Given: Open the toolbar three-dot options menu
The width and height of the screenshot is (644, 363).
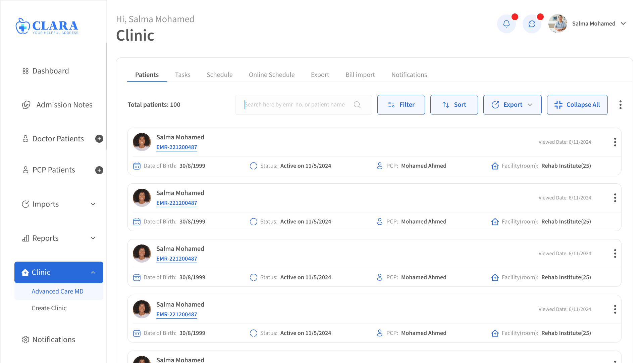Looking at the screenshot, I should [620, 105].
